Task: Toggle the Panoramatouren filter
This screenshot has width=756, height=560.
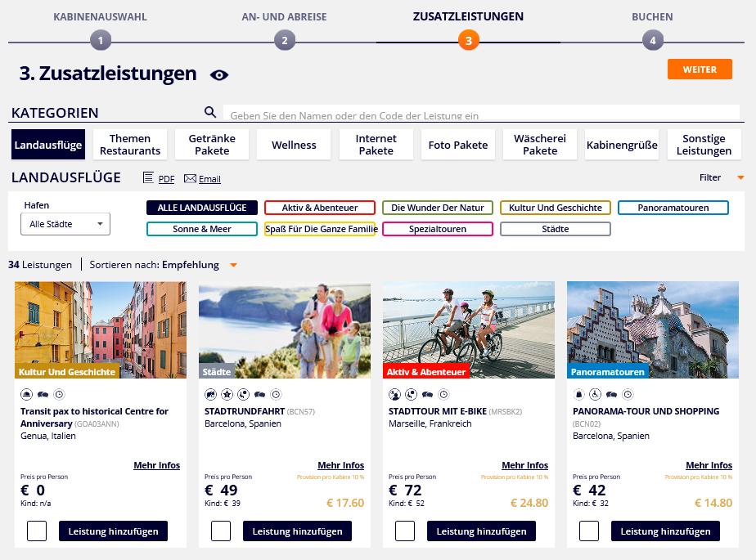Action: pos(673,208)
